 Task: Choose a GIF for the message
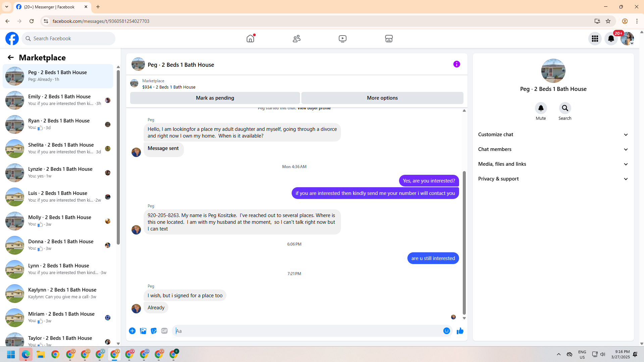click(x=164, y=331)
